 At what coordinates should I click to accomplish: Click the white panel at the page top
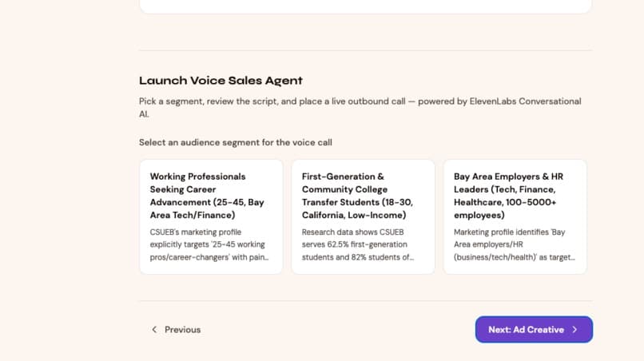pyautogui.click(x=365, y=6)
